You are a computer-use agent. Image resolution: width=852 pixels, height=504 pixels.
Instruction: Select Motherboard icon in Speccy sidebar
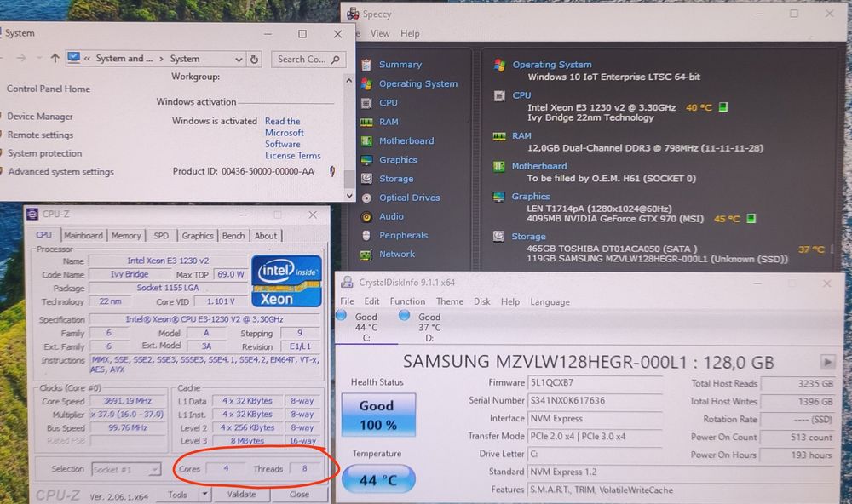(x=366, y=141)
